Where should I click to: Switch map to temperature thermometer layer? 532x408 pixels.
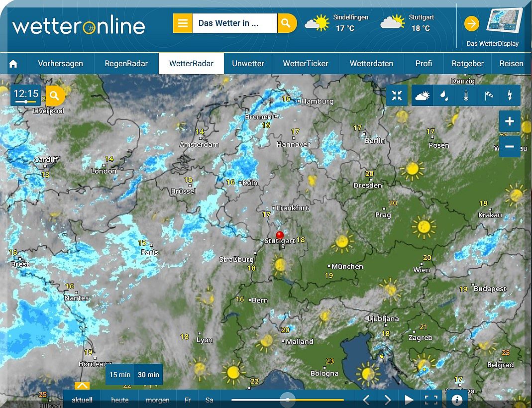(x=466, y=96)
